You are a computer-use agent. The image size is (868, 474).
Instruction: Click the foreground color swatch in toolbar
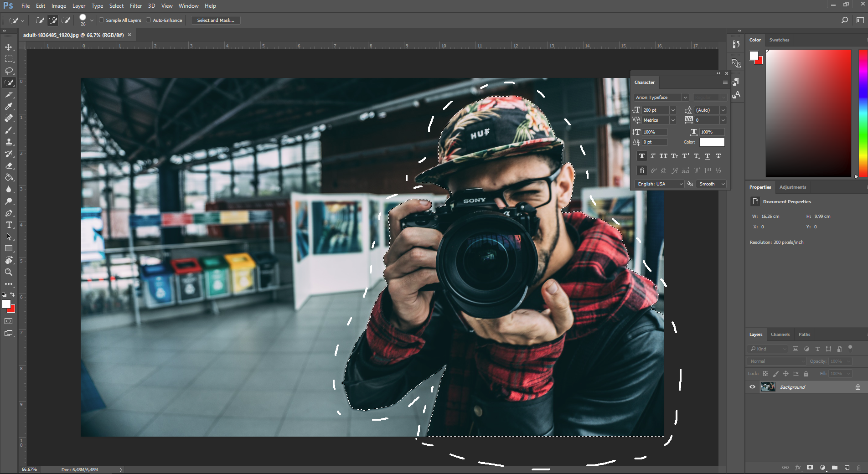coord(6,304)
